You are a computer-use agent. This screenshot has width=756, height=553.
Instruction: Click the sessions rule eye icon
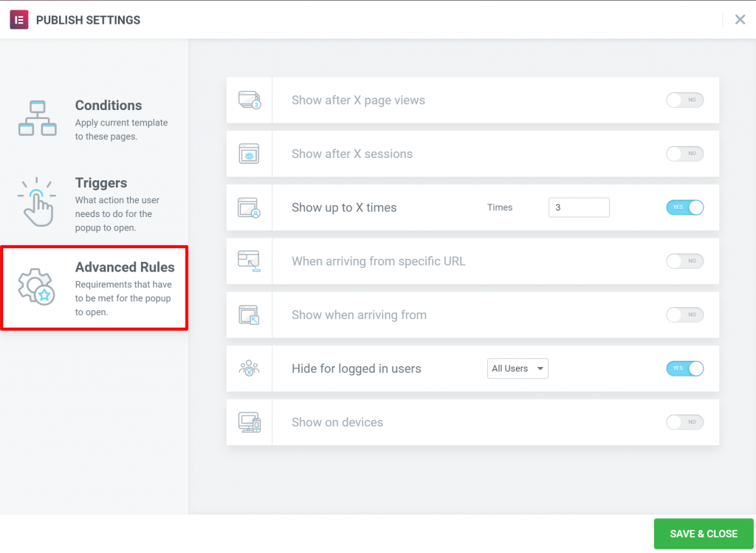[250, 154]
